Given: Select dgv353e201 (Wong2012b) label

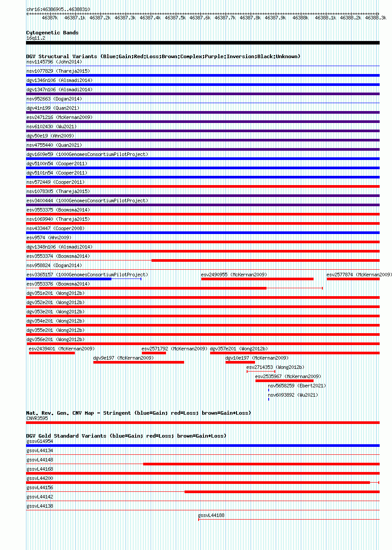Looking at the screenshot, I should click(55, 312).
